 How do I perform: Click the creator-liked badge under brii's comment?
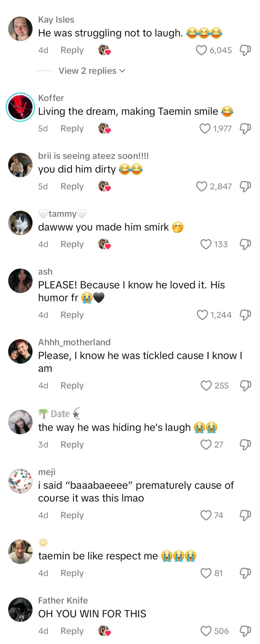click(x=104, y=186)
